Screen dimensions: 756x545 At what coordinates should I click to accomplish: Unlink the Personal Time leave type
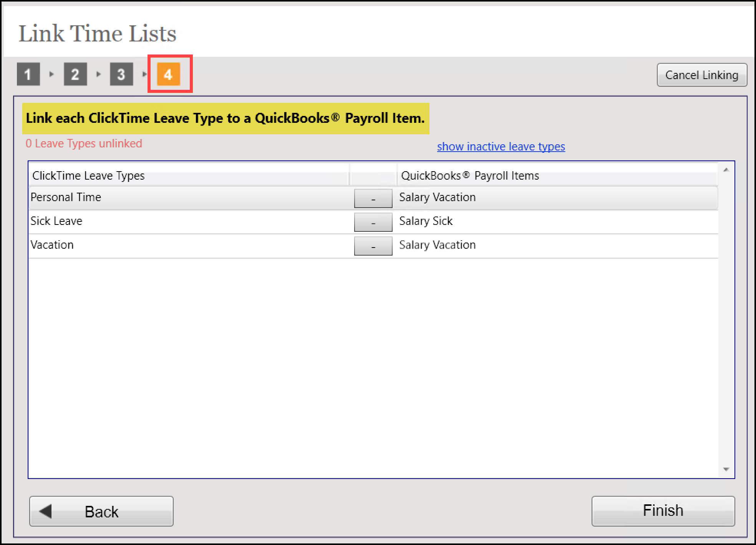[373, 198]
